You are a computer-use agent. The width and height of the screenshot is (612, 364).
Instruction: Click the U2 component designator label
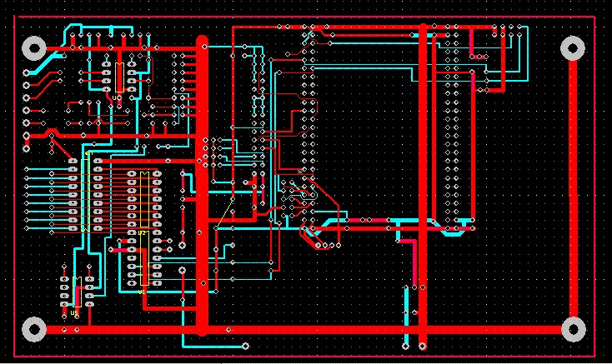(143, 233)
